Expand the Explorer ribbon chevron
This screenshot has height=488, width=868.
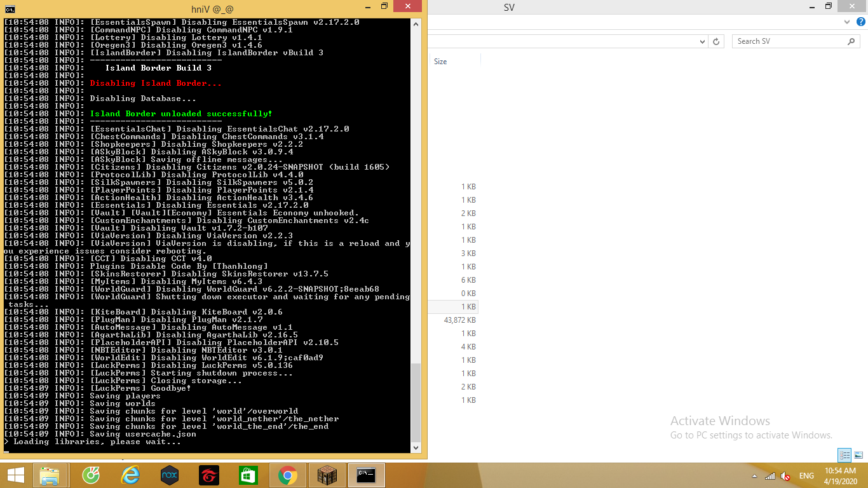tap(846, 22)
